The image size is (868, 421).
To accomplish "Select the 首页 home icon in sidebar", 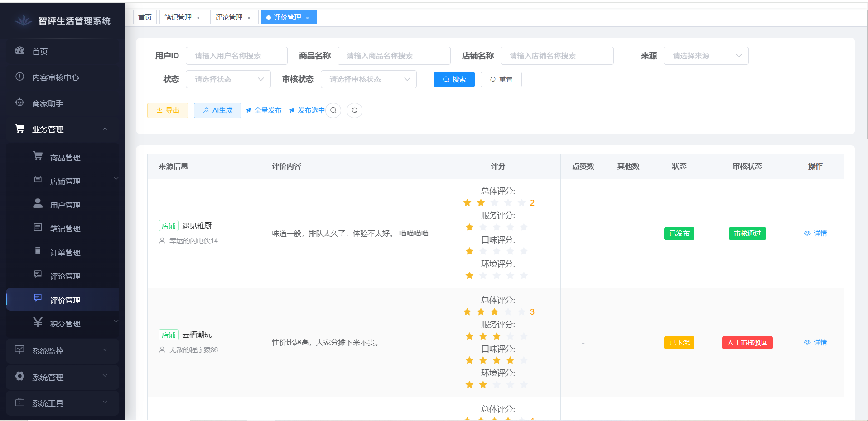I will [x=19, y=51].
